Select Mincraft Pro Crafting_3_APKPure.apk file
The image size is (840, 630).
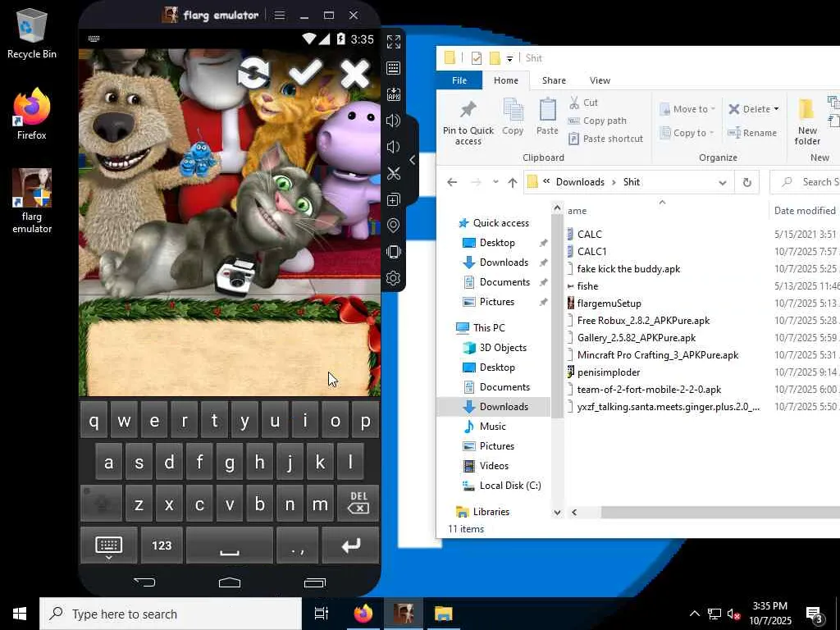tap(657, 355)
